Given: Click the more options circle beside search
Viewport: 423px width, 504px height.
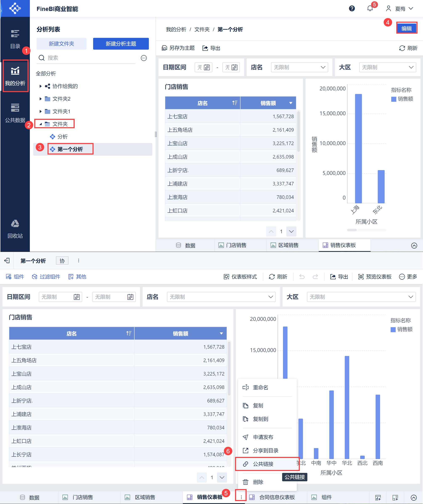Looking at the screenshot, I should click(x=144, y=58).
